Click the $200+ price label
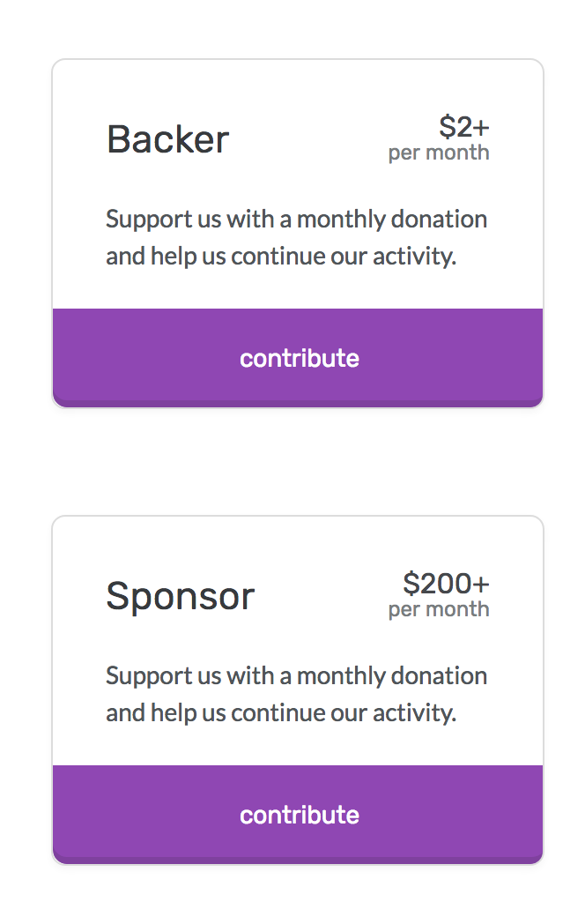Screen dimensions: 585x924 [x=446, y=584]
